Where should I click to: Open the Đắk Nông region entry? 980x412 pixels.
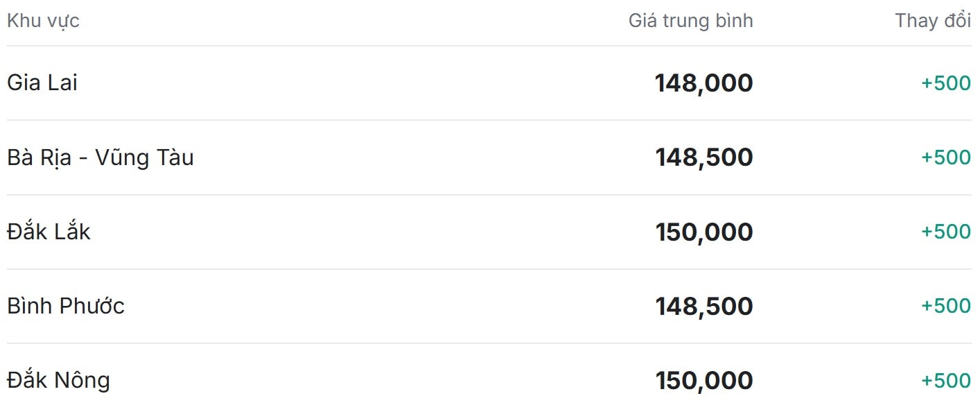[58, 380]
